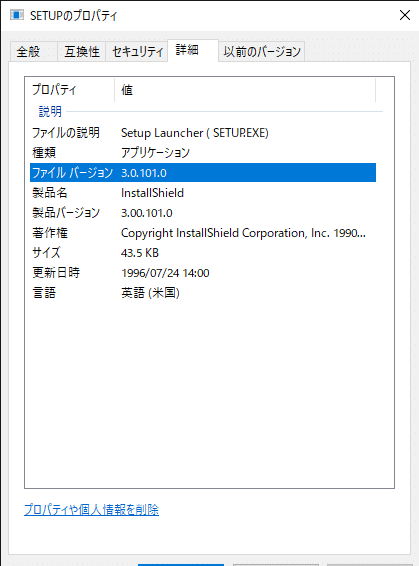Go to the 以前のバージョン tab
Screen dimensions: 419x566
point(262,52)
